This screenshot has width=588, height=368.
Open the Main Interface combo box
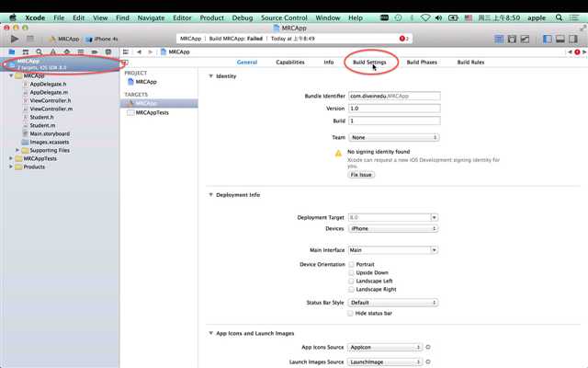393,250
